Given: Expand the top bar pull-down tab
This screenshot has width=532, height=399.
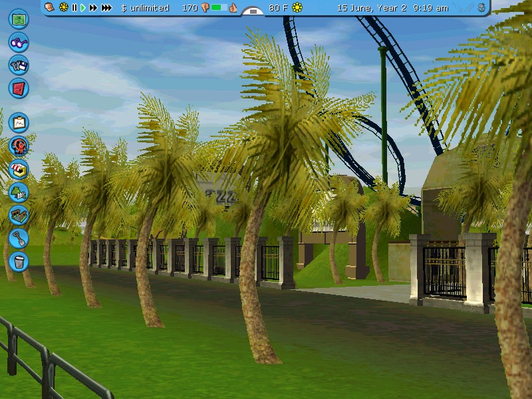Looking at the screenshot, I should pos(253,11).
